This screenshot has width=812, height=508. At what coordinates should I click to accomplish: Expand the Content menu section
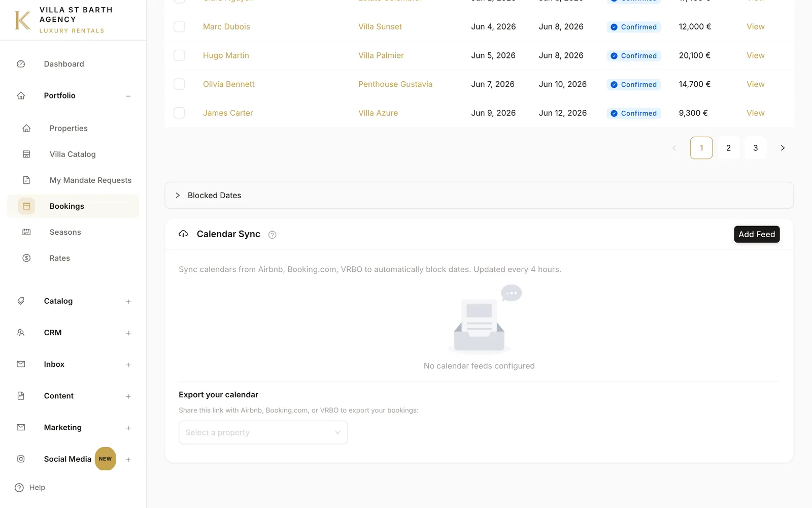coord(128,396)
